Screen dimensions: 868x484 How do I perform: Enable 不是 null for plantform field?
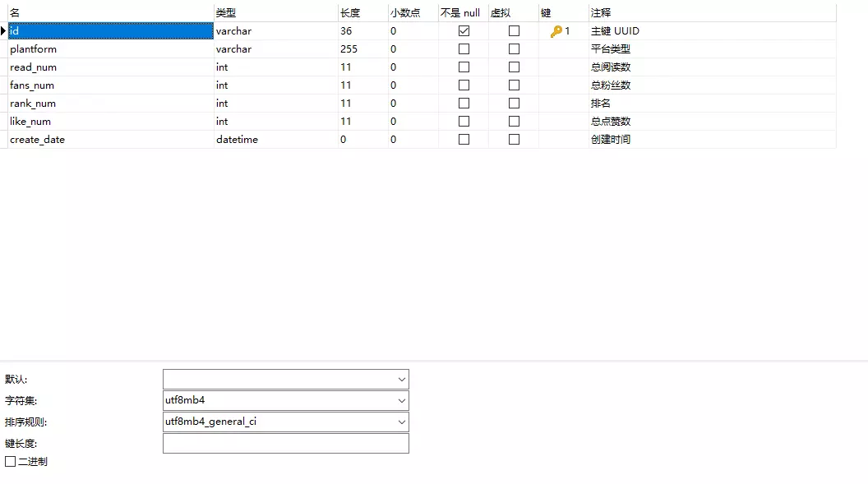[x=464, y=49]
